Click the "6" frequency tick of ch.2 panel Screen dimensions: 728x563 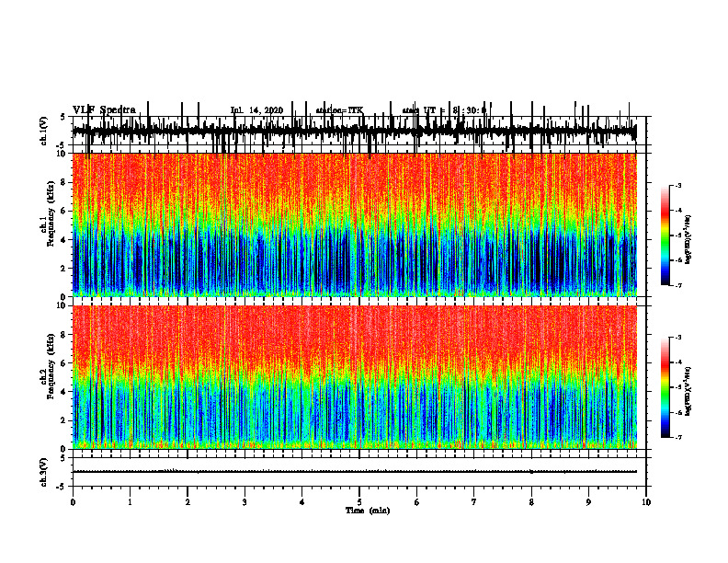[64, 363]
